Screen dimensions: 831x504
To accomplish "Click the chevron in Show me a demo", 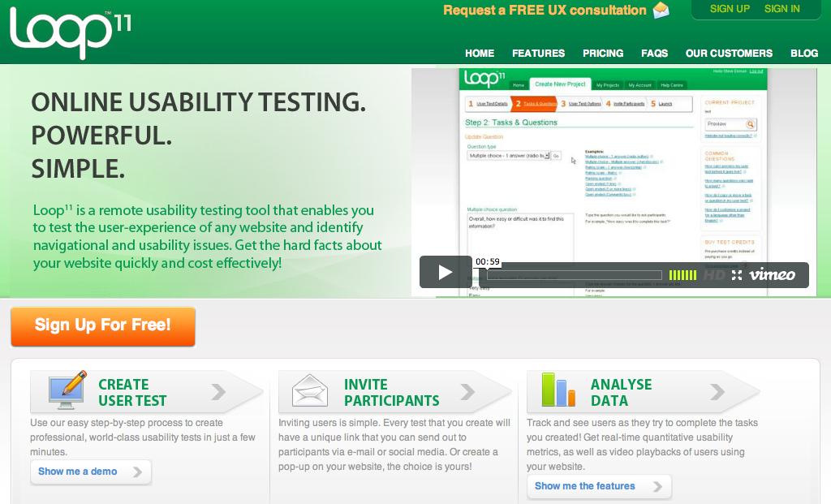I will [x=137, y=472].
